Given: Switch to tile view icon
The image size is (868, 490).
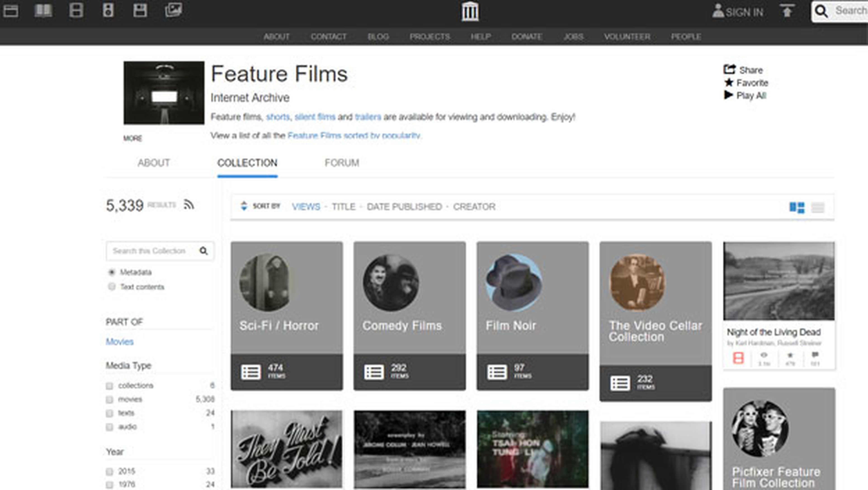Looking at the screenshot, I should click(x=797, y=207).
